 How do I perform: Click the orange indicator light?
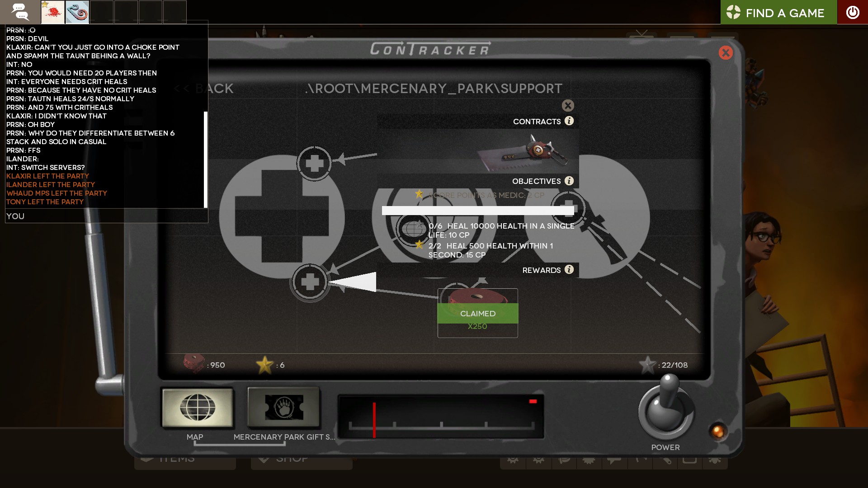click(x=718, y=432)
